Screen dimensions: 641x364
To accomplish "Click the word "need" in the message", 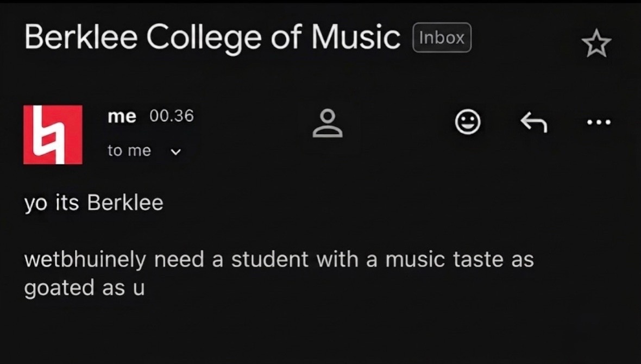I will (x=179, y=260).
